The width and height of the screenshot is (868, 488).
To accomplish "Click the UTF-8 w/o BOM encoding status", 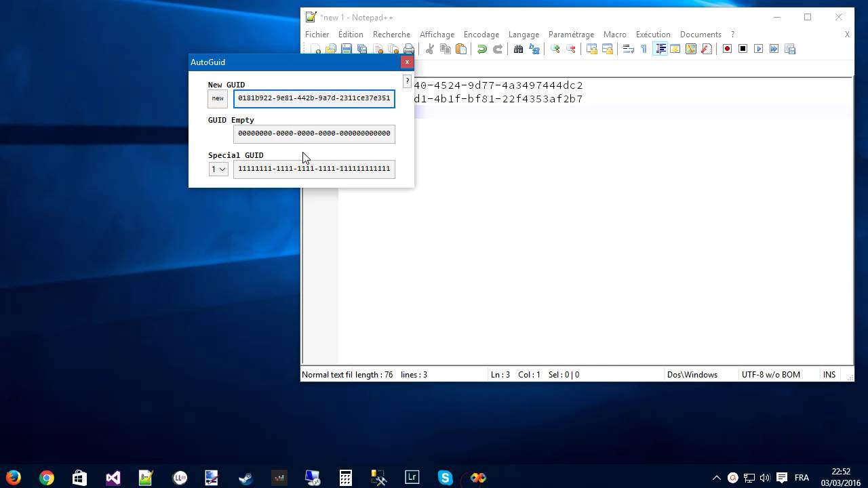I will pos(771,375).
